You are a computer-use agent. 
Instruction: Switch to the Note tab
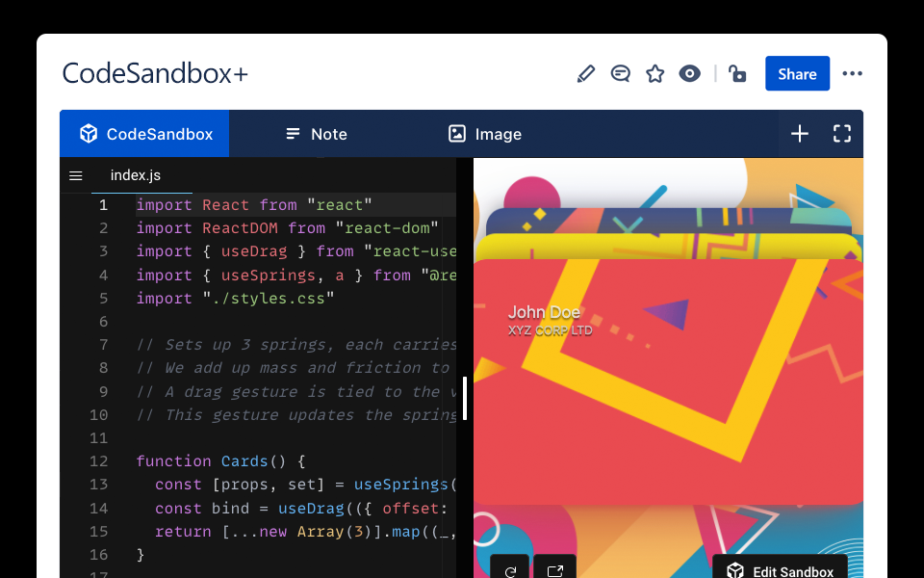tap(317, 134)
